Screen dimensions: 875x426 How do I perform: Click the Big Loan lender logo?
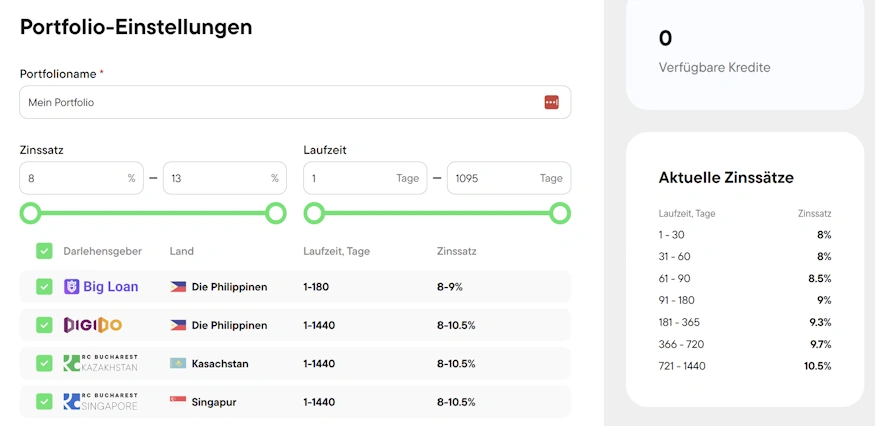coord(101,287)
